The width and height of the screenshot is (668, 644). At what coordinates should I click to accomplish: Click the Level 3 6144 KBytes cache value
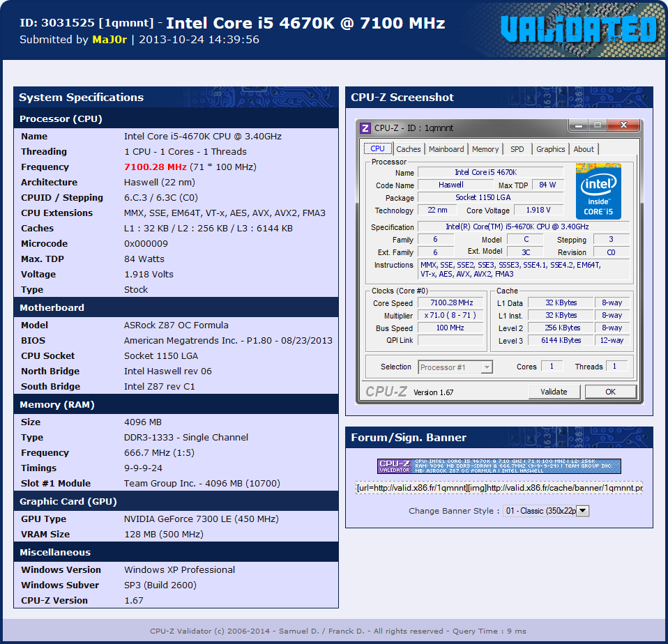point(561,340)
